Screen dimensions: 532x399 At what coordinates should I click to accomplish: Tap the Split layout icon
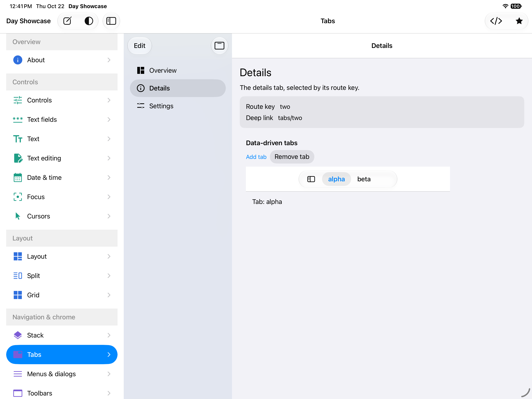[18, 276]
